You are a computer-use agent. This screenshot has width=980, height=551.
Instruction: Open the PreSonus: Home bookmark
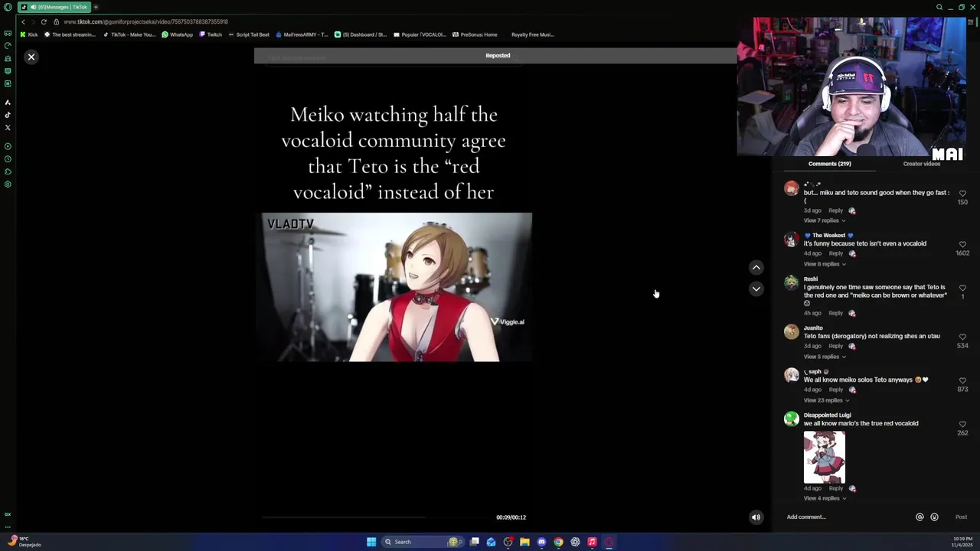pyautogui.click(x=475, y=34)
